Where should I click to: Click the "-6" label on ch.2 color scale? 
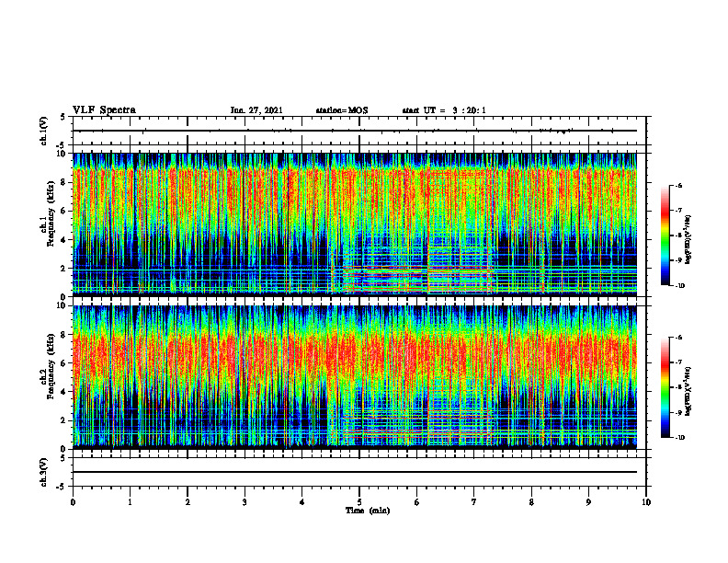click(x=678, y=338)
